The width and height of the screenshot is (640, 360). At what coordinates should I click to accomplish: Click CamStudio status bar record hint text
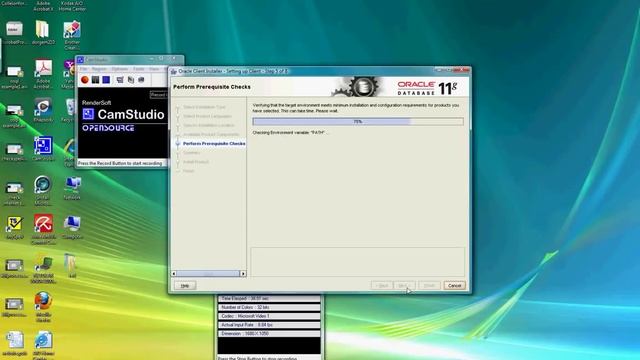coord(120,163)
